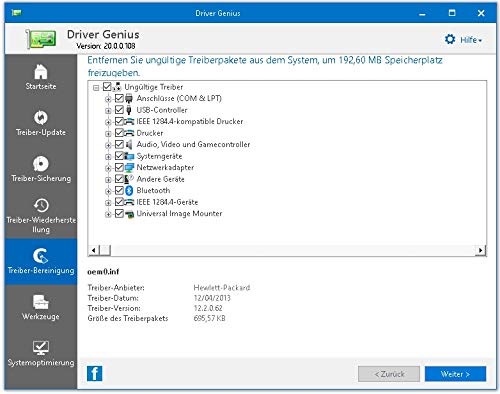Open the Systemoptimierung monitor icon
This screenshot has width=500, height=394.
pyautogui.click(x=41, y=348)
